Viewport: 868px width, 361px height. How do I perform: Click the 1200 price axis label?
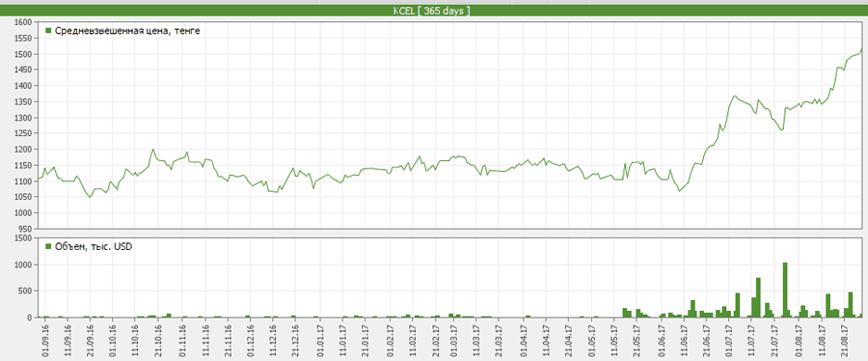click(x=24, y=150)
